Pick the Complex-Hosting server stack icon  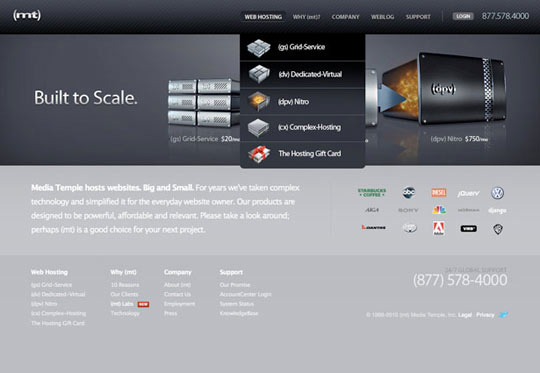(258, 127)
